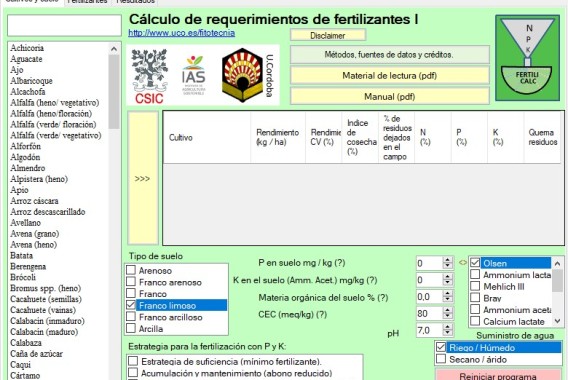Check the Franco arenoso soil type
568x380 pixels.
pyautogui.click(x=131, y=281)
